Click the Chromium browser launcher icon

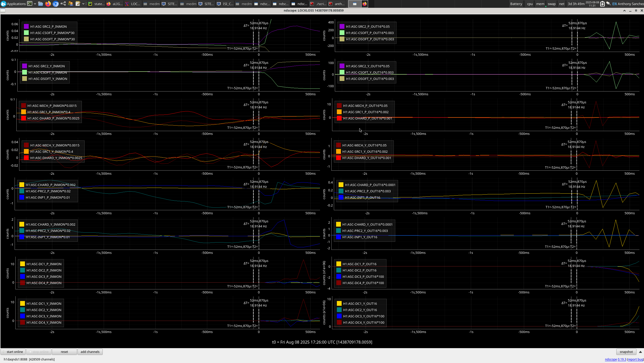56,4
